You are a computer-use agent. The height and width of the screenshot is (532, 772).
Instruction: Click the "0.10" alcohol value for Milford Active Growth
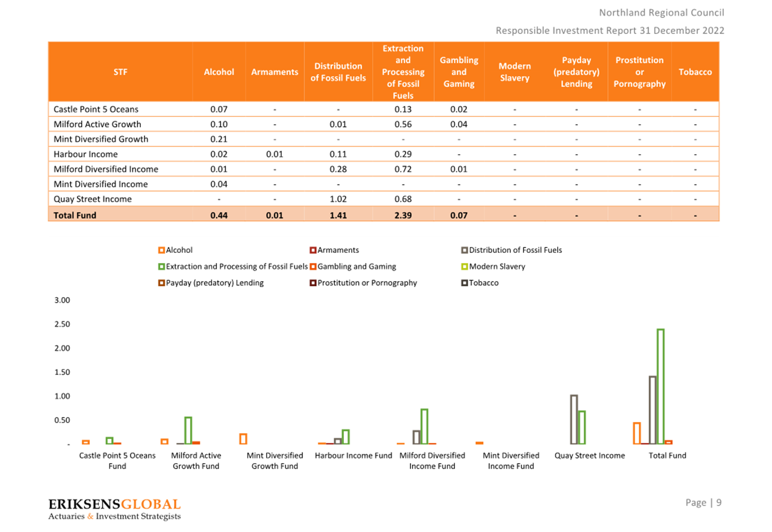[219, 124]
